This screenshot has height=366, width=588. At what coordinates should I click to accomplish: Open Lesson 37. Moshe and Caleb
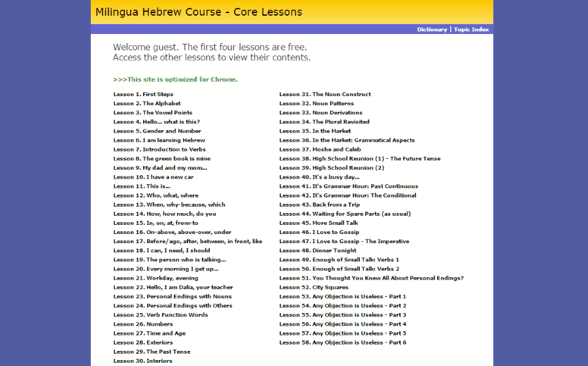coord(320,149)
